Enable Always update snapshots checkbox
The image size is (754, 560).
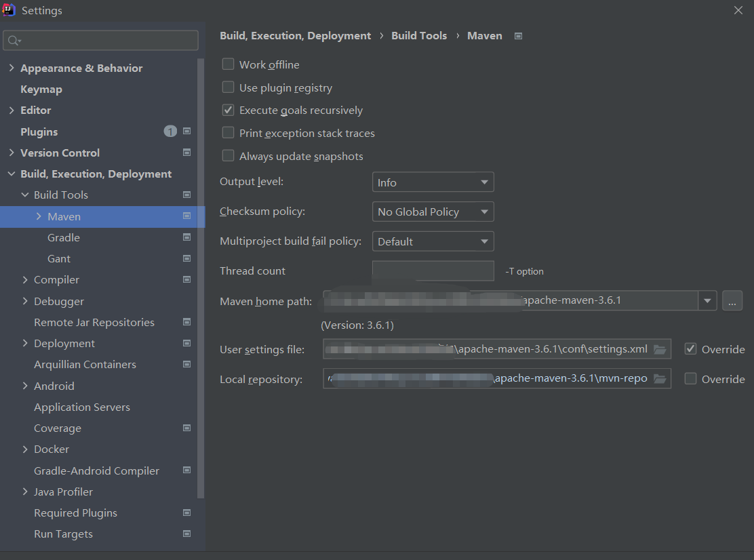tap(228, 156)
